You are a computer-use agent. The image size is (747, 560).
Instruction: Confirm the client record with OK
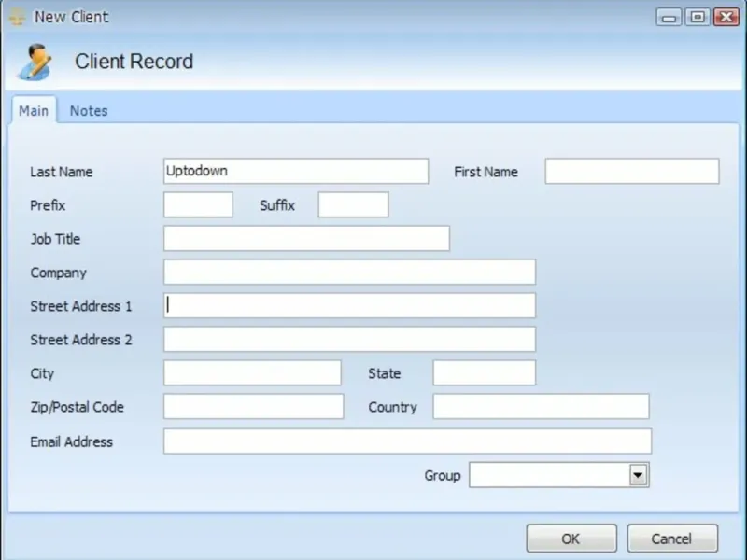pos(571,539)
